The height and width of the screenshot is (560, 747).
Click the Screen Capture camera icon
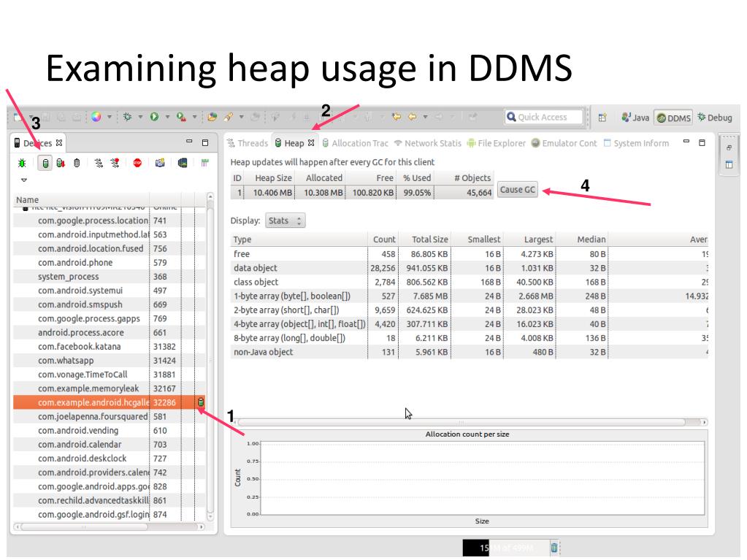coord(160,164)
